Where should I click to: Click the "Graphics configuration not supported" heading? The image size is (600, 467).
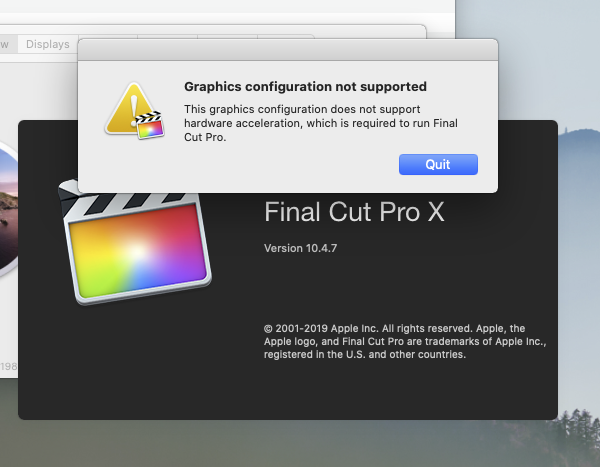[305, 87]
